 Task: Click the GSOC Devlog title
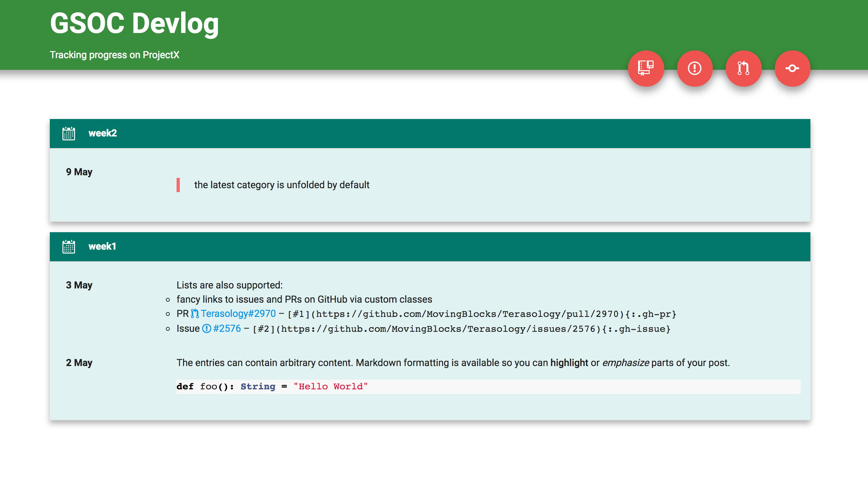(134, 23)
